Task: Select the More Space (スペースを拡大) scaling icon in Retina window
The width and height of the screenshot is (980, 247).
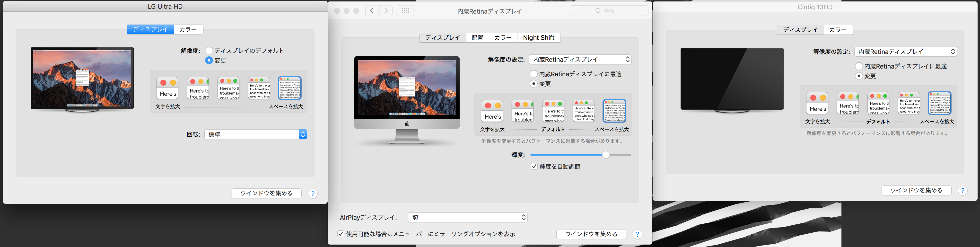Action: point(614,111)
